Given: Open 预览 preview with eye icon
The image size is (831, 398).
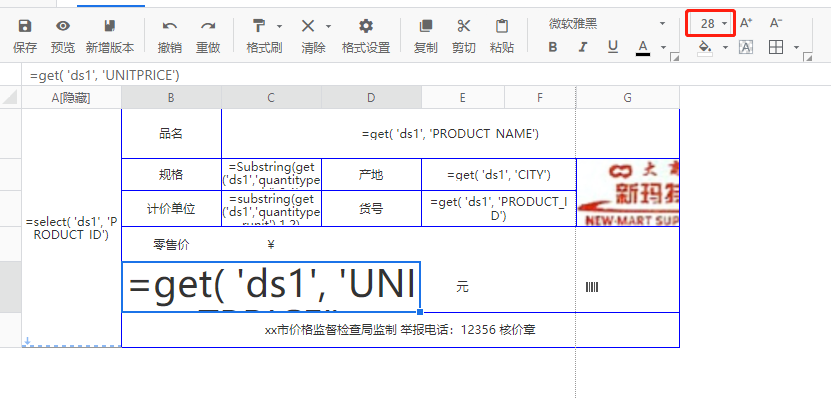Looking at the screenshot, I should click(x=63, y=25).
